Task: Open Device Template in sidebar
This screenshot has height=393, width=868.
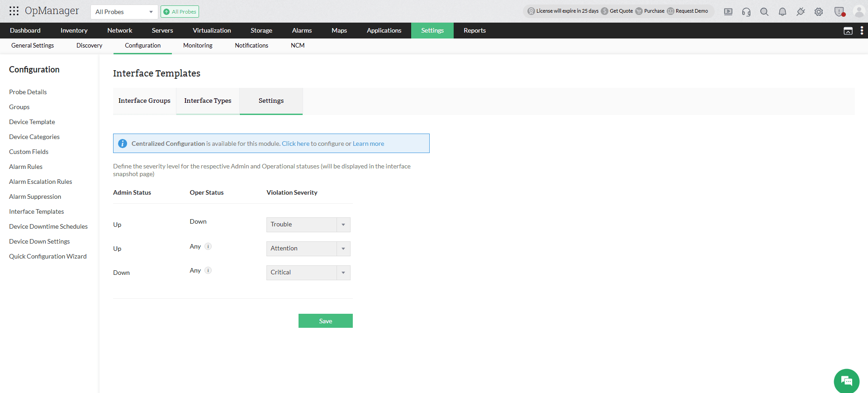Action: click(32, 122)
